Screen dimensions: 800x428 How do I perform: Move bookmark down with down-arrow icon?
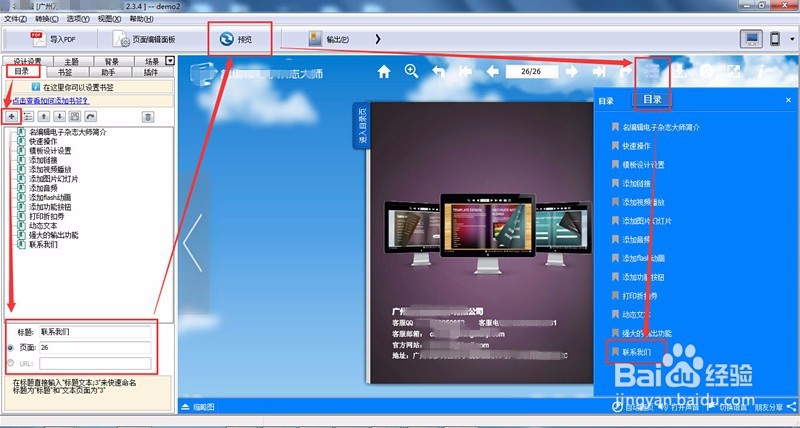60,117
